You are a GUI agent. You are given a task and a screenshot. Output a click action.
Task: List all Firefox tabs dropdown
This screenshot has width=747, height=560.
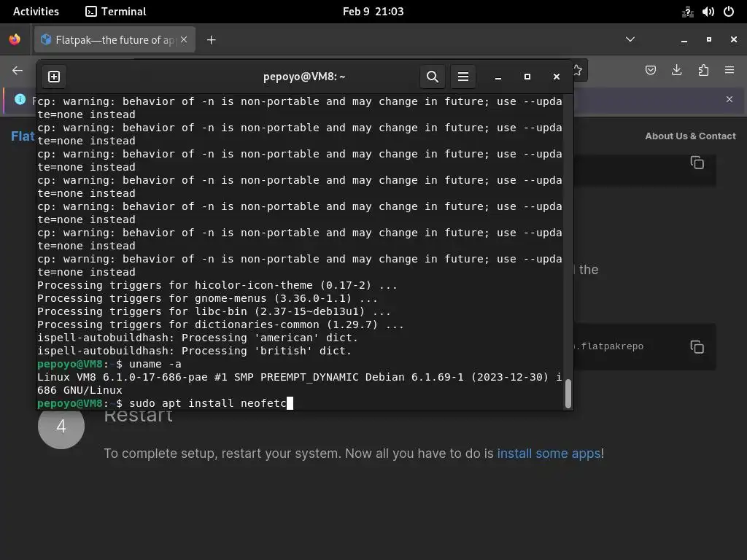pyautogui.click(x=630, y=39)
